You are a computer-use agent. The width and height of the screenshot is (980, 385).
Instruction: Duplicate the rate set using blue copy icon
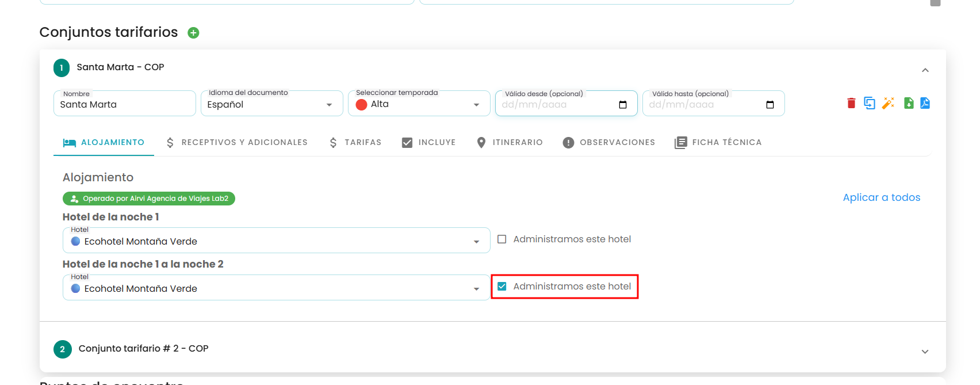[870, 103]
